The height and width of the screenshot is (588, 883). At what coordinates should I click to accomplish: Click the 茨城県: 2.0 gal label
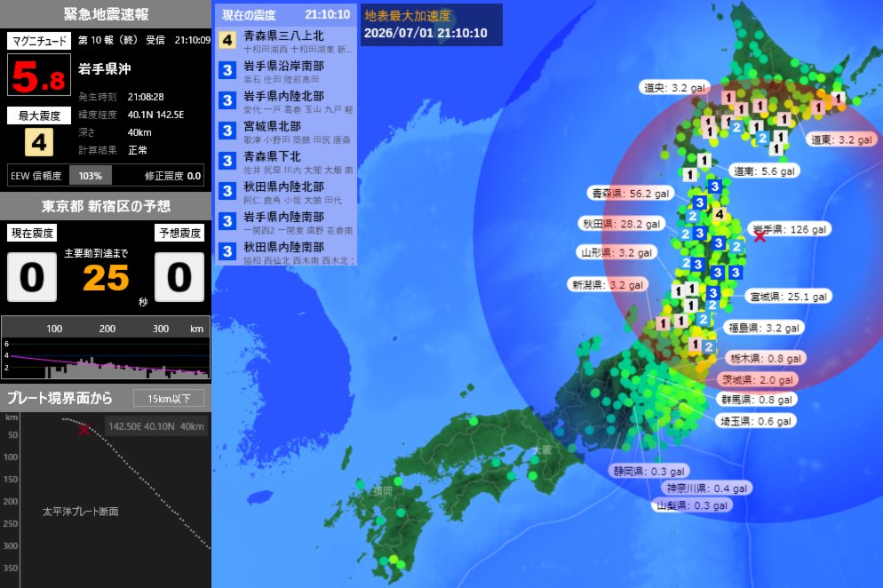(x=758, y=379)
